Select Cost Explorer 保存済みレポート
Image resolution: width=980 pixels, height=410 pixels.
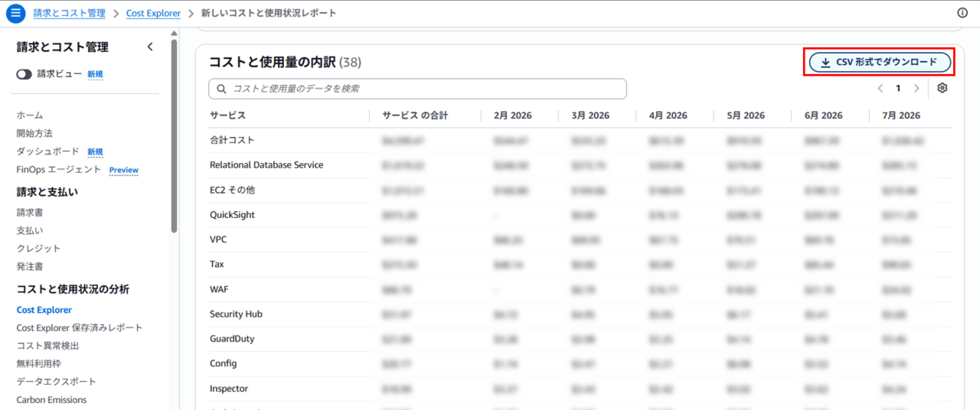click(x=80, y=327)
